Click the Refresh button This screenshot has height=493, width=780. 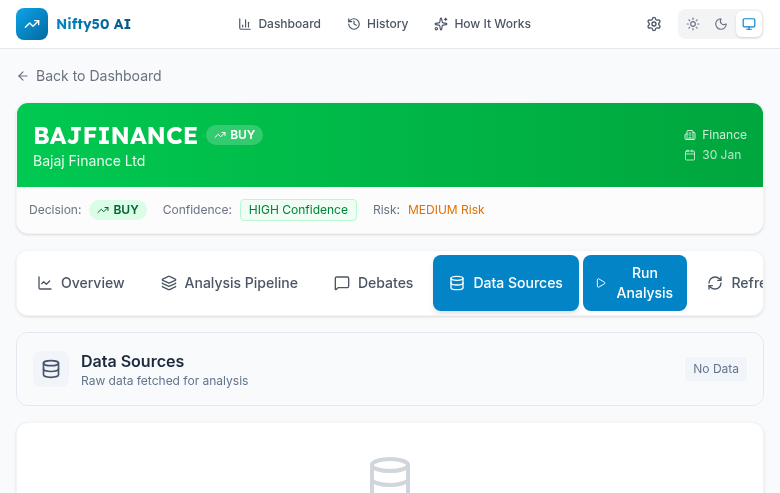coord(738,283)
